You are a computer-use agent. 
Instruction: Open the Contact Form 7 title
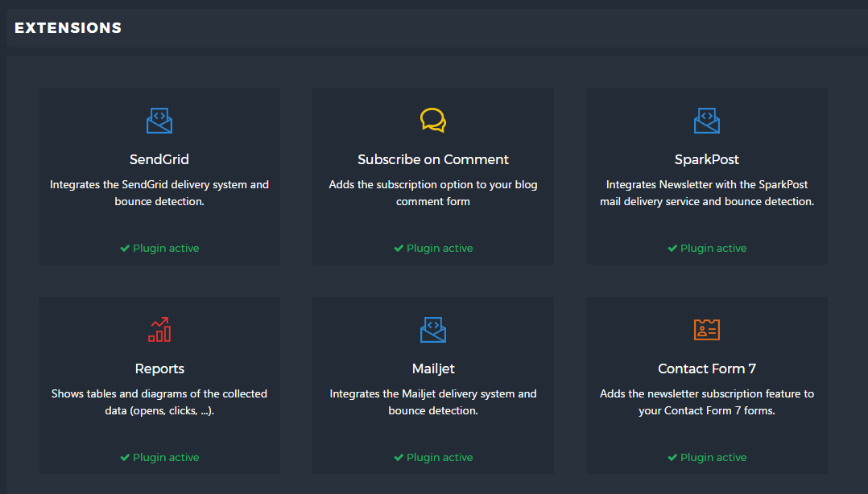(707, 368)
